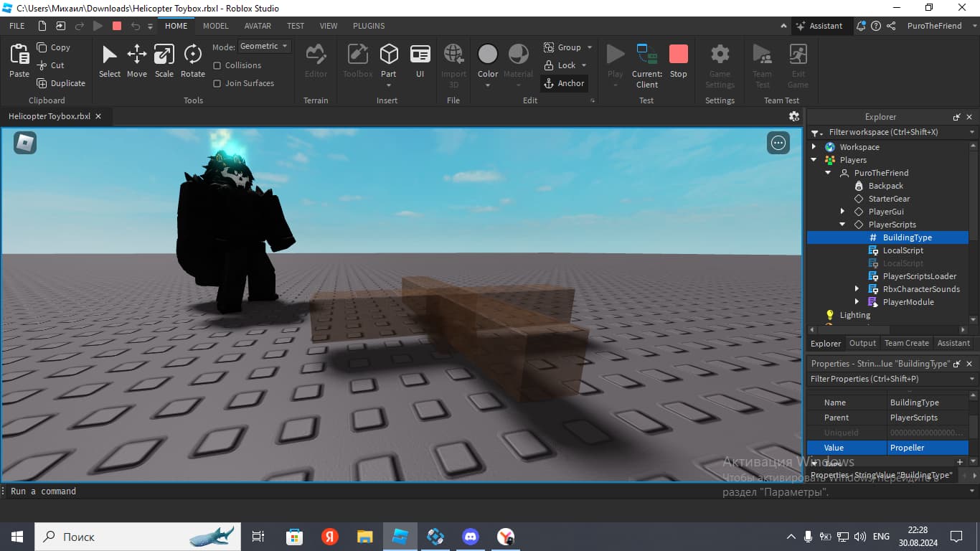The image size is (980, 551).
Task: Open Discord from the Windows taskbar
Action: tap(471, 537)
